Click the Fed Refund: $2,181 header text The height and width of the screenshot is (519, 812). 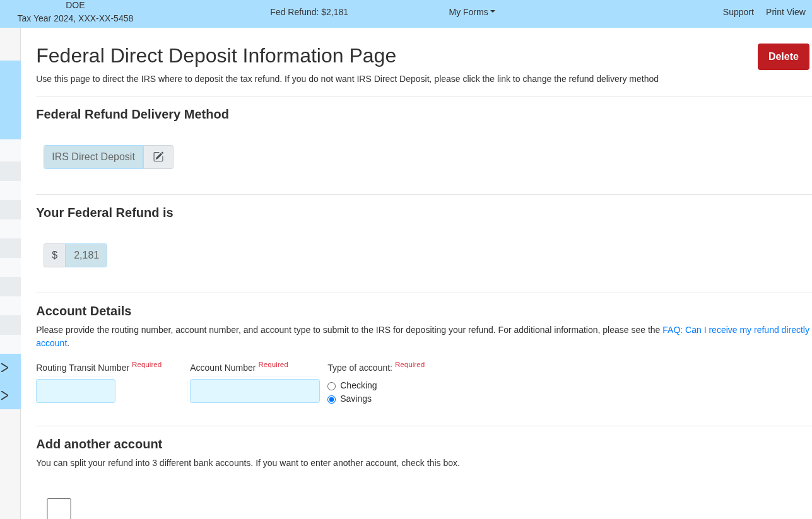309,12
